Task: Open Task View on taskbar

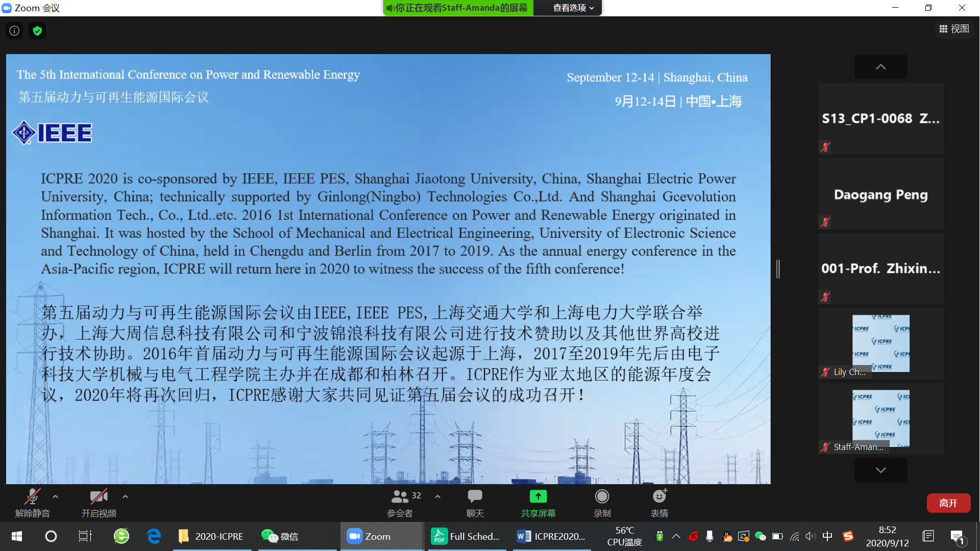Action: (85, 536)
